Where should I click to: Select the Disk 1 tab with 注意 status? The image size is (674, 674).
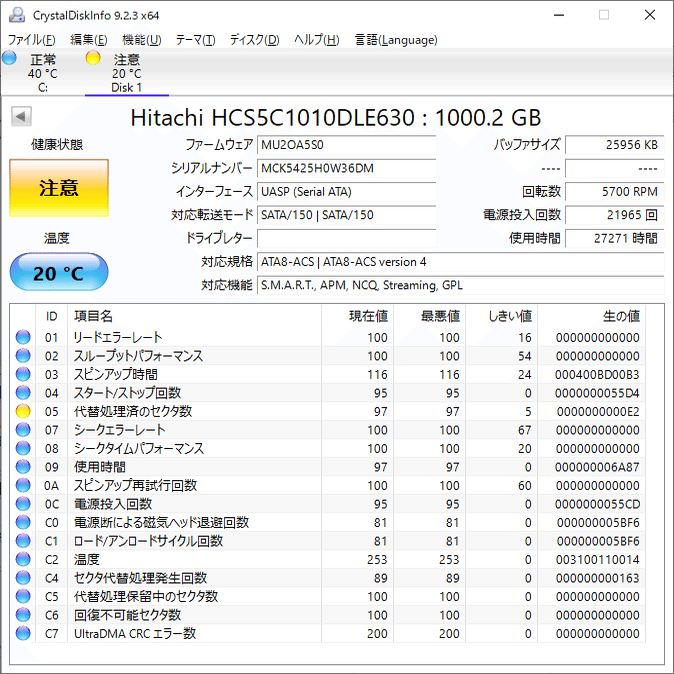click(x=127, y=73)
